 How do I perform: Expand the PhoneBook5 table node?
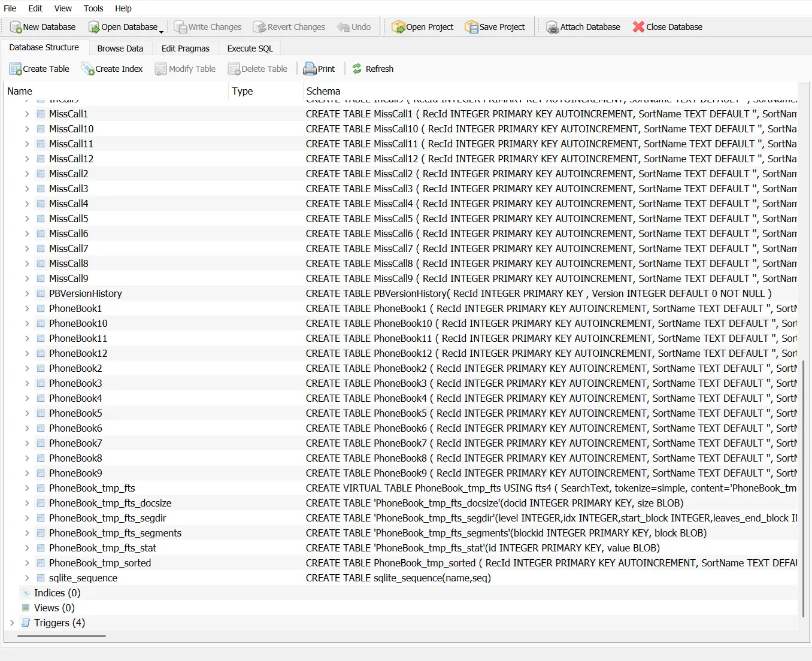pos(27,413)
